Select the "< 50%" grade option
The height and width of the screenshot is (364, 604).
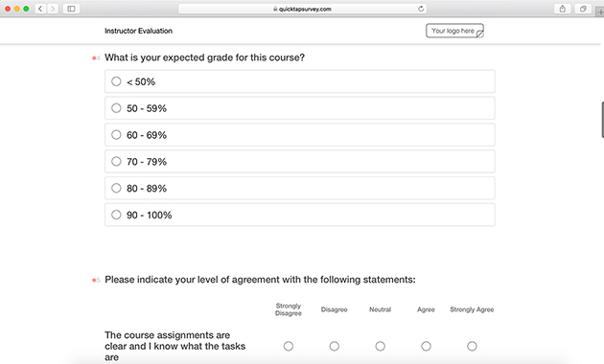click(x=300, y=81)
